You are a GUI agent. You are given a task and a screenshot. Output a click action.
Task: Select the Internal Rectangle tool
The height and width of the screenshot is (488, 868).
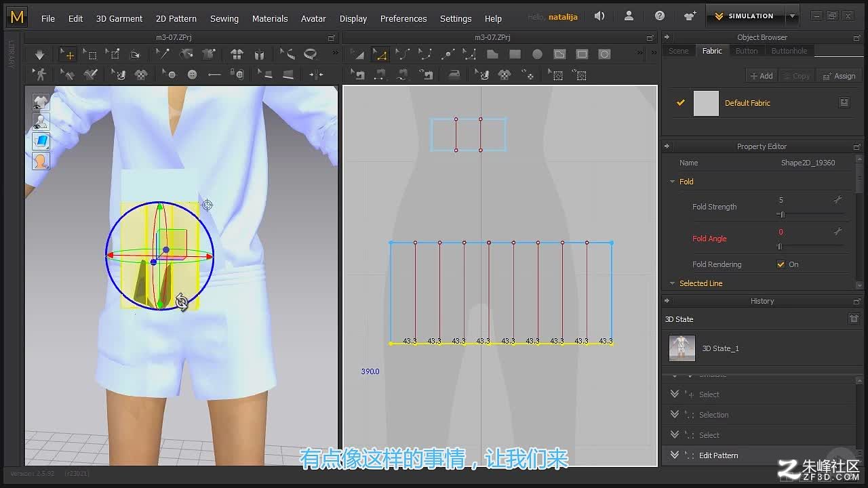pyautogui.click(x=582, y=54)
